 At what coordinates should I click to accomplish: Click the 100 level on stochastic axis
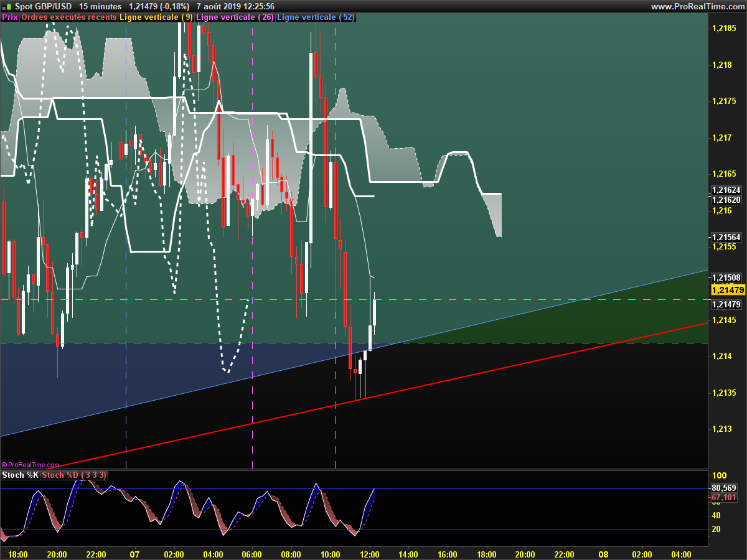[718, 476]
